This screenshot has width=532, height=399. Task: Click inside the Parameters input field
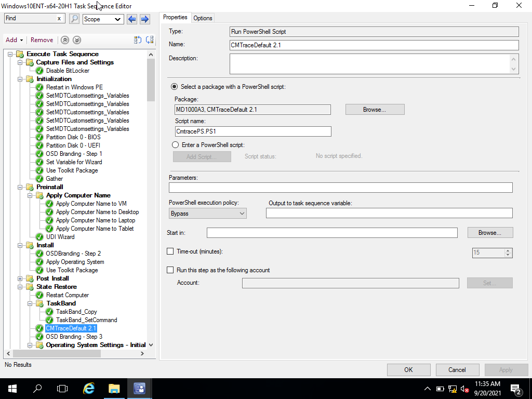coord(340,188)
